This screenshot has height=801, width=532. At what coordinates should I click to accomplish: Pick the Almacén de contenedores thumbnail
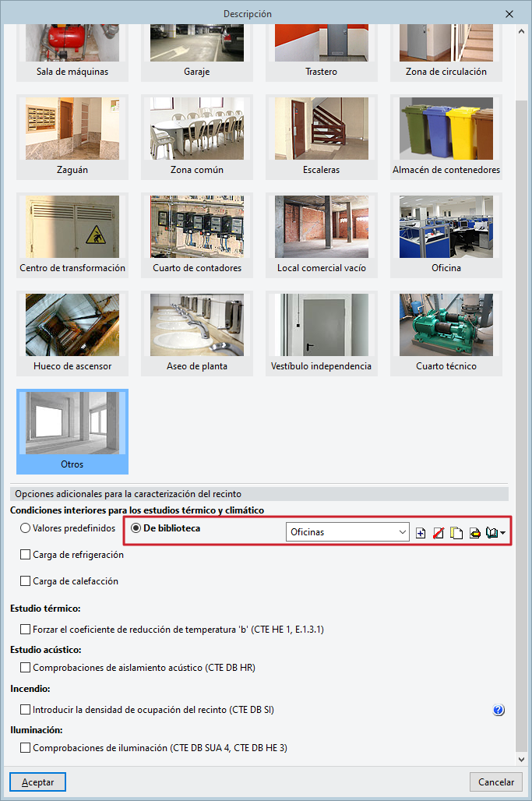[446, 137]
